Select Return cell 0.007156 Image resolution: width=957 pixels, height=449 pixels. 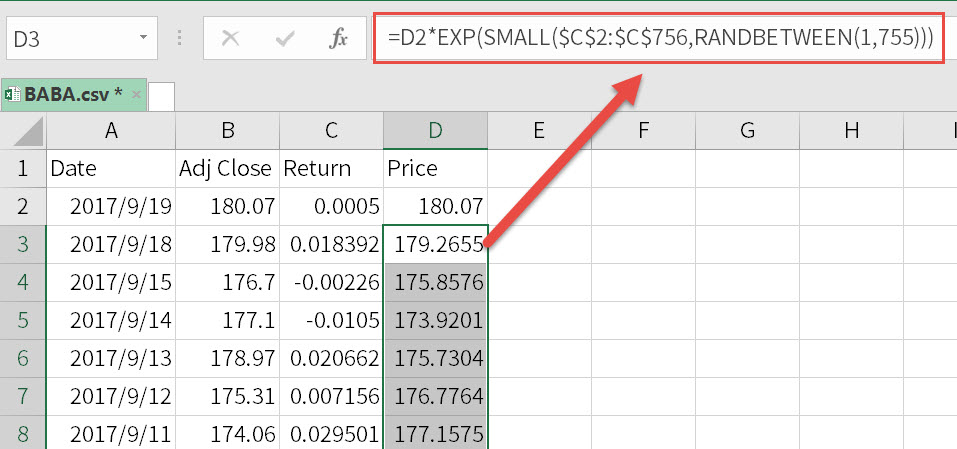[x=331, y=397]
